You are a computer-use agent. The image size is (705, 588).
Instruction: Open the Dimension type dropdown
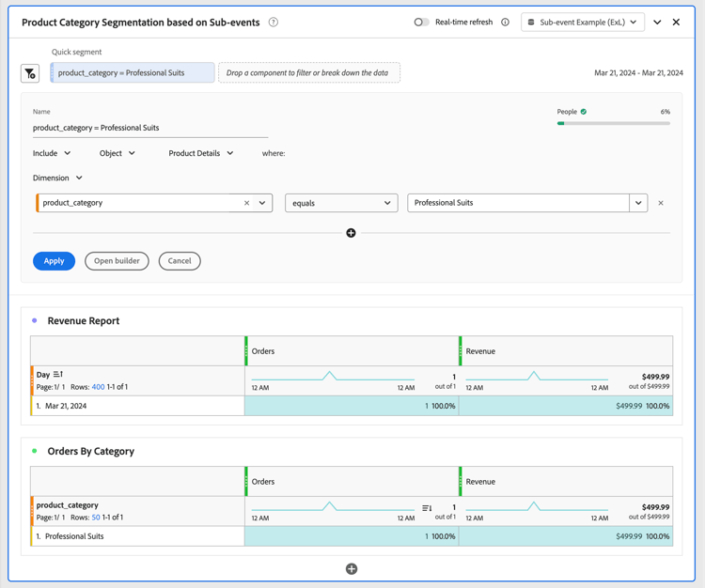coord(57,178)
